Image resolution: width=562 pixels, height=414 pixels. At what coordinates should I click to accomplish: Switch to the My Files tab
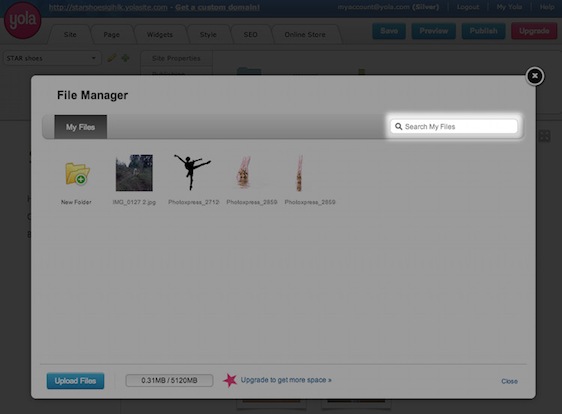point(81,127)
